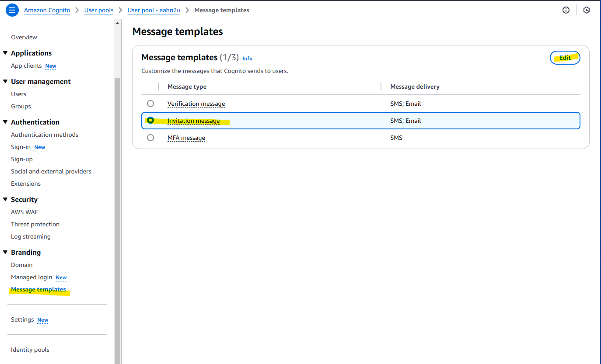This screenshot has height=364, width=601.
Task: Open AWS WAF in the sidebar
Action: [24, 212]
